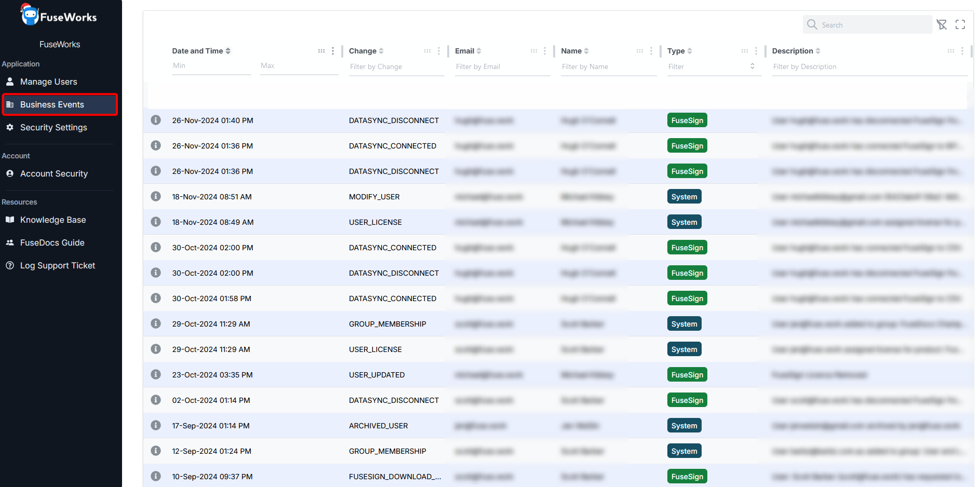Open the Description column three-dot menu
The height and width of the screenshot is (487, 980).
point(962,51)
